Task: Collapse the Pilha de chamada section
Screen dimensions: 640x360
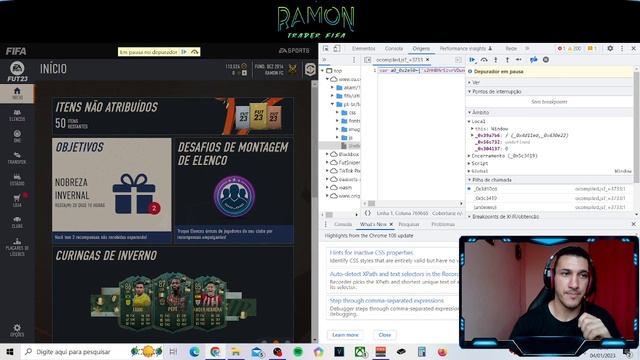Action: 550,180
